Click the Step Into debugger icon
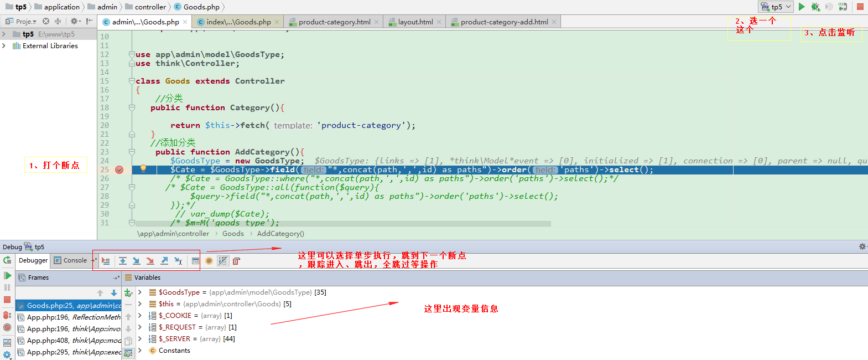The height and width of the screenshot is (360, 868). point(136,261)
